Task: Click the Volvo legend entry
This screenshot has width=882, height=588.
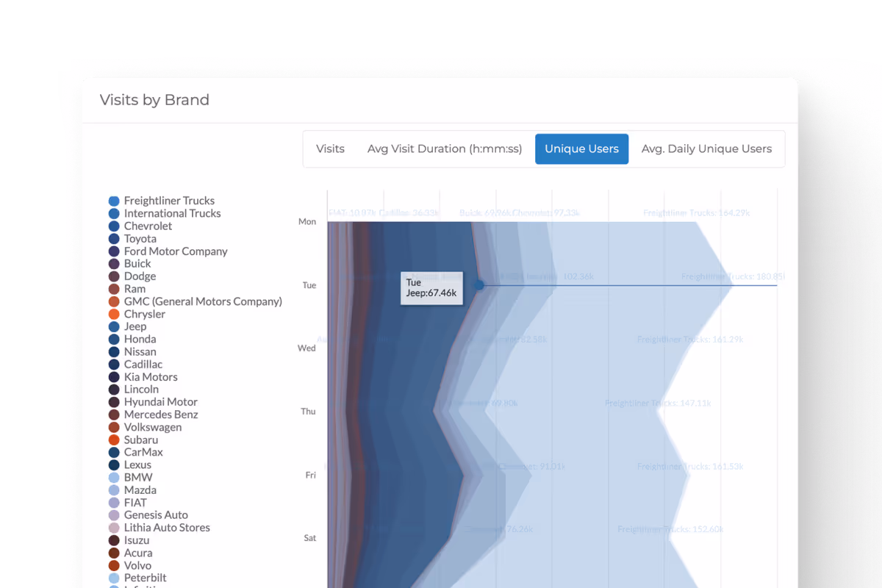Action: coord(130,565)
